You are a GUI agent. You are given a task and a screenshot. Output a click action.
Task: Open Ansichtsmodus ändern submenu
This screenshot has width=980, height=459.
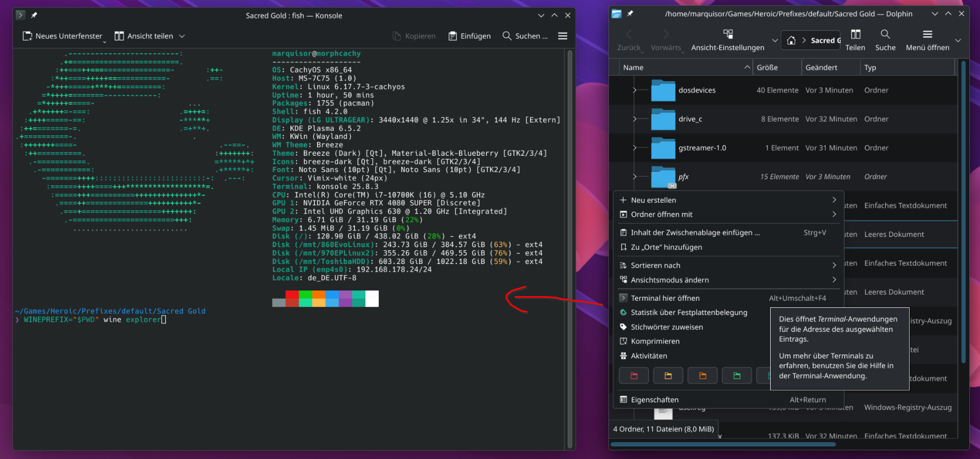click(x=728, y=280)
